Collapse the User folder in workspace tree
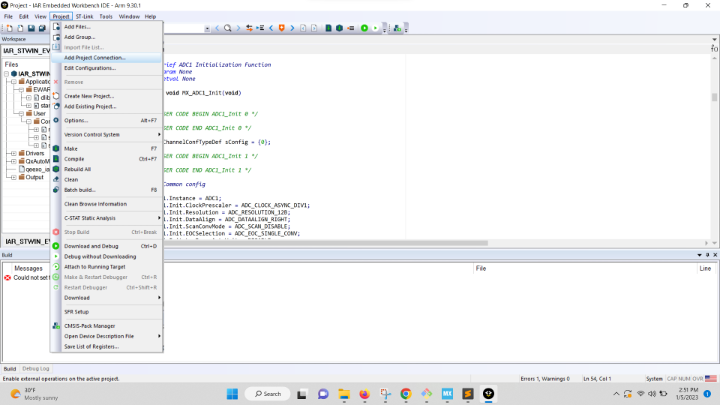 point(21,113)
